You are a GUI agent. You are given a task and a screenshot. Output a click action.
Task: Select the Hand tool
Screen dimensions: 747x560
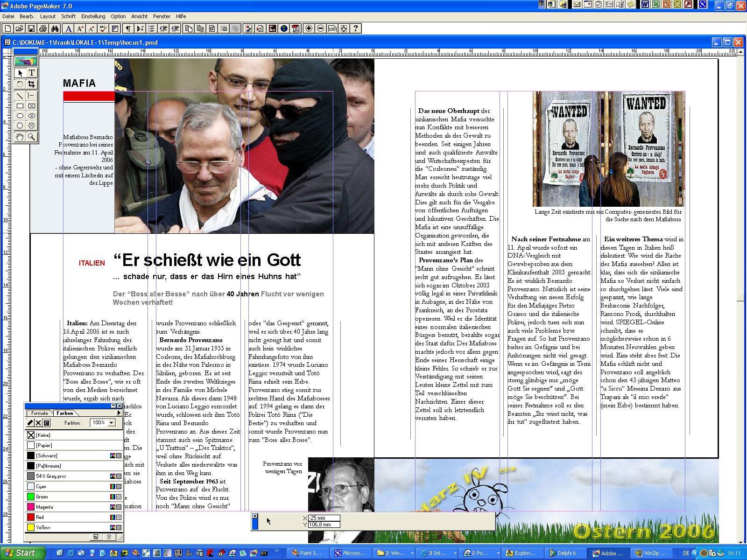click(20, 137)
